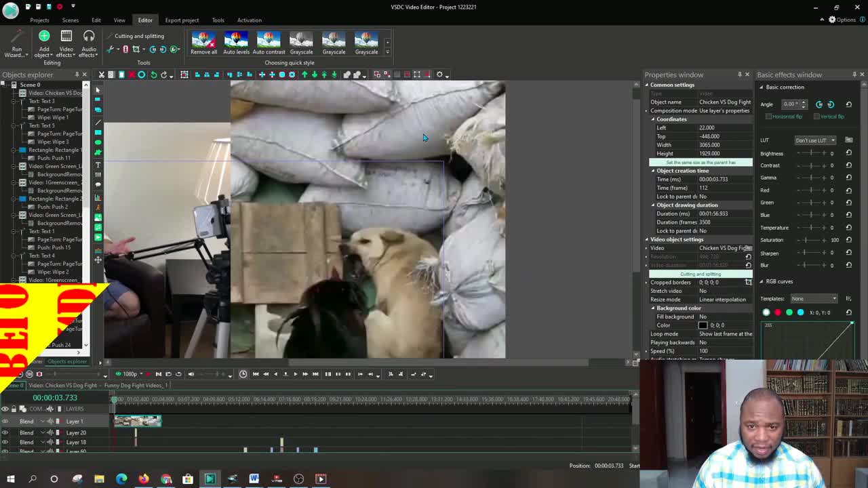
Task: Enable the Vertical flip checkbox
Action: (816, 117)
